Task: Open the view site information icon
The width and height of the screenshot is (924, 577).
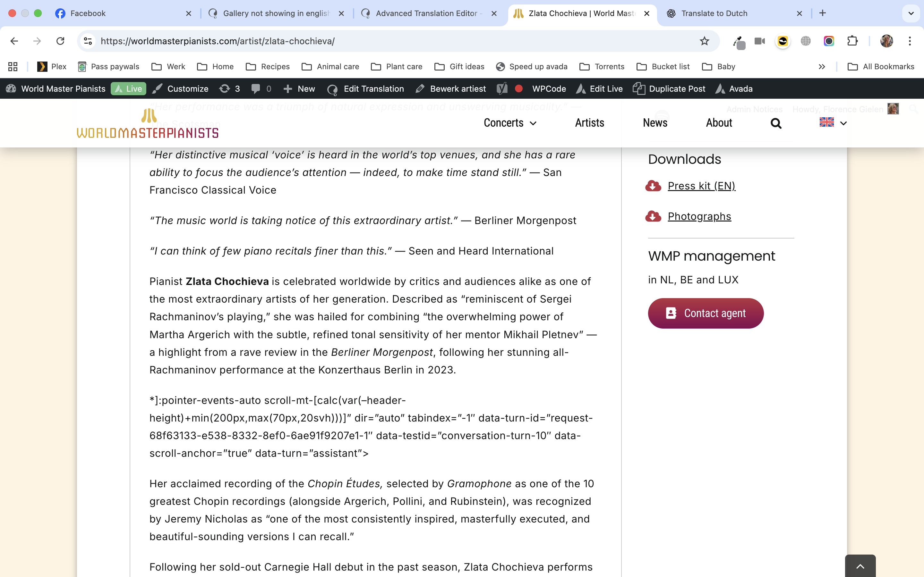Action: 88,41
